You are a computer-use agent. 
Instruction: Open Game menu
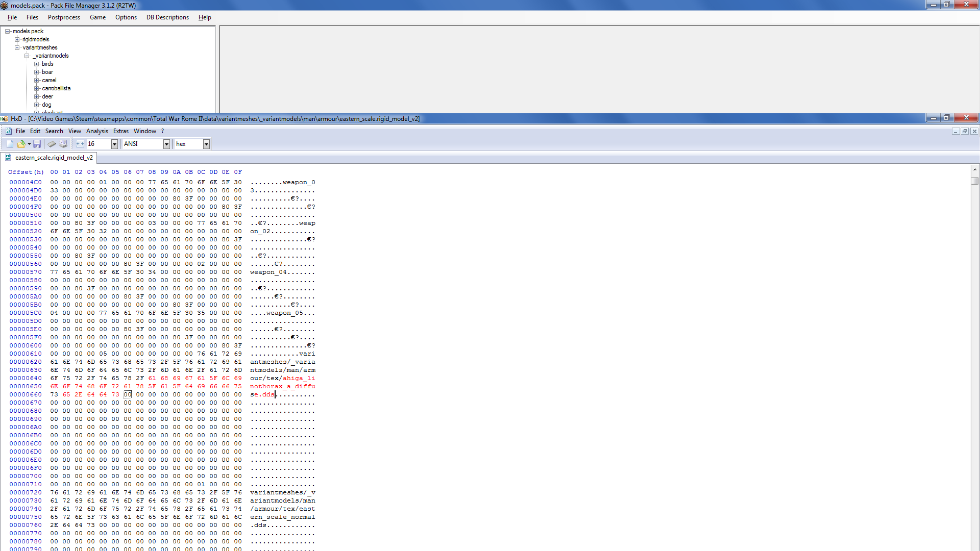coord(97,17)
